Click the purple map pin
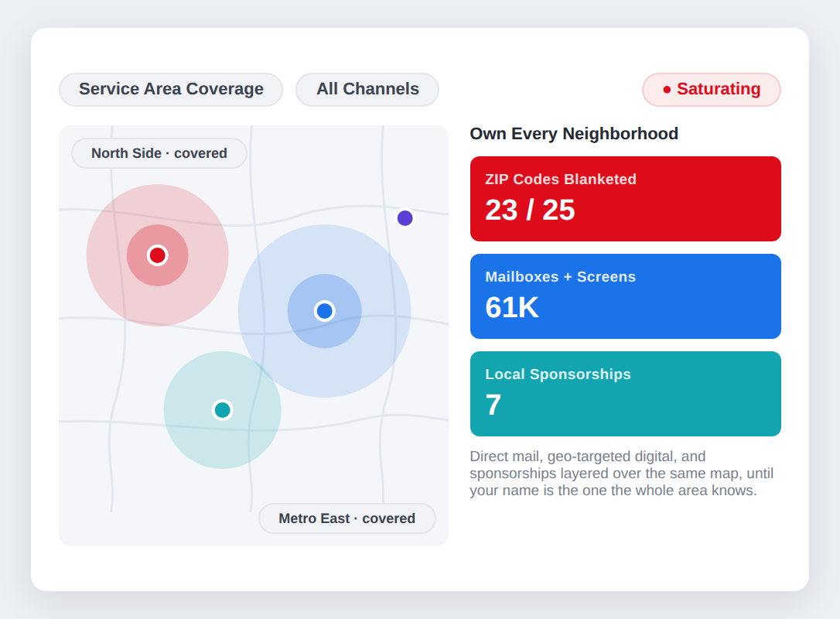The height and width of the screenshot is (619, 840). click(405, 218)
